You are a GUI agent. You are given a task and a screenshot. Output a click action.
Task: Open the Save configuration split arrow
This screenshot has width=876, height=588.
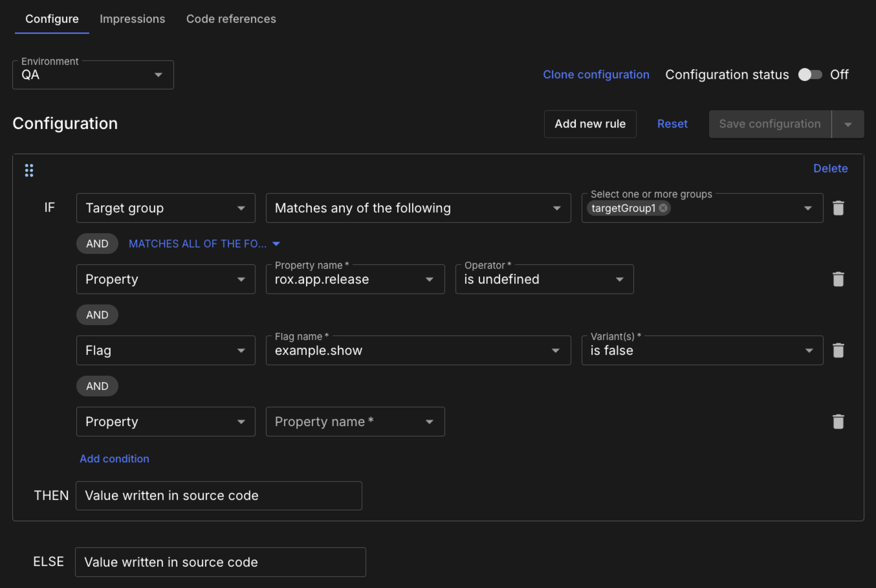(848, 124)
